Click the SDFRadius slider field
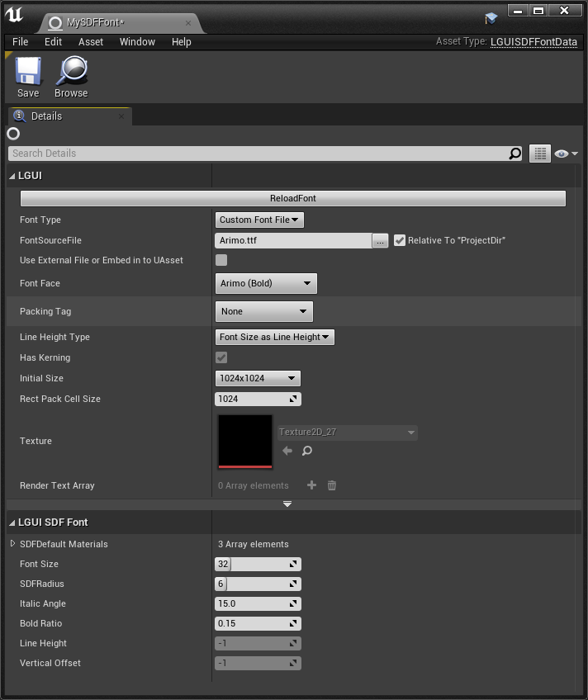This screenshot has width=588, height=700. point(258,584)
